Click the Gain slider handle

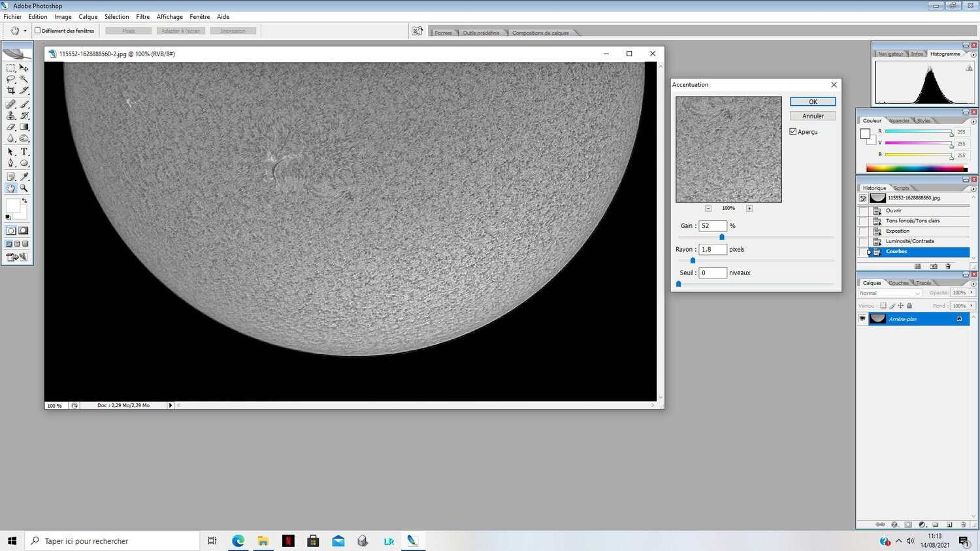[722, 237]
